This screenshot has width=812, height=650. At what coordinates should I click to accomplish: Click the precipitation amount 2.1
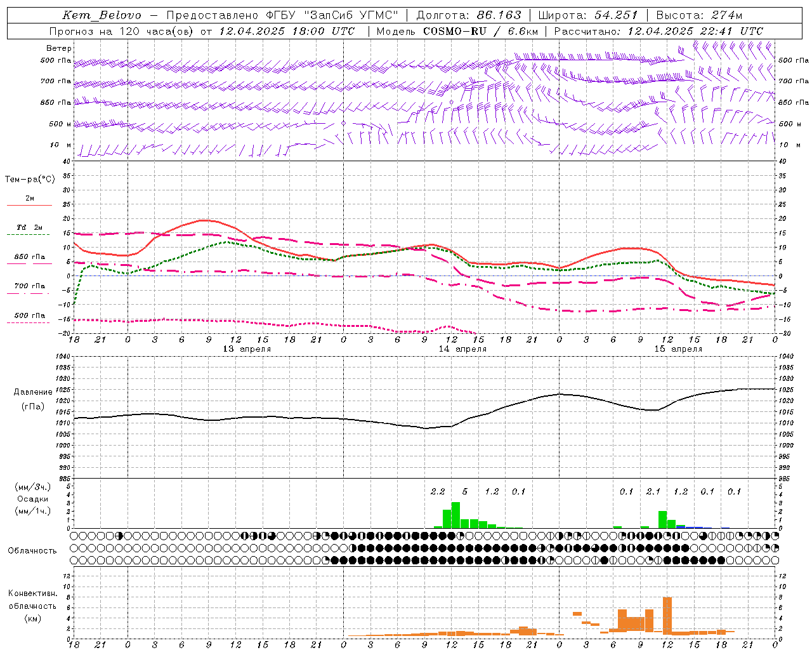(x=653, y=492)
